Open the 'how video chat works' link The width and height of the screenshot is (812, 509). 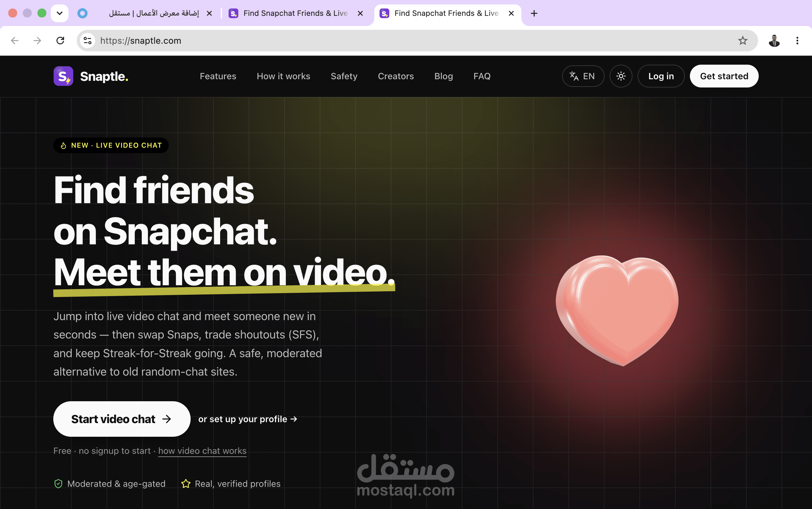point(202,451)
